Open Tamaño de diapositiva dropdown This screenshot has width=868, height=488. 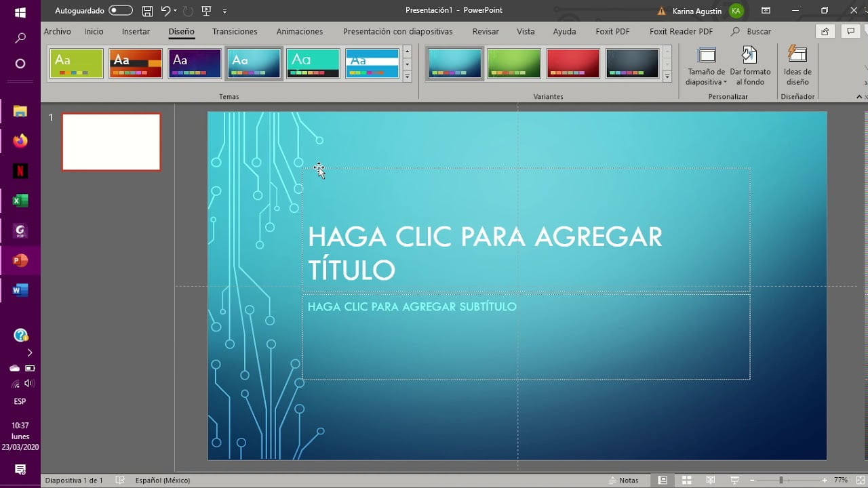pos(706,66)
